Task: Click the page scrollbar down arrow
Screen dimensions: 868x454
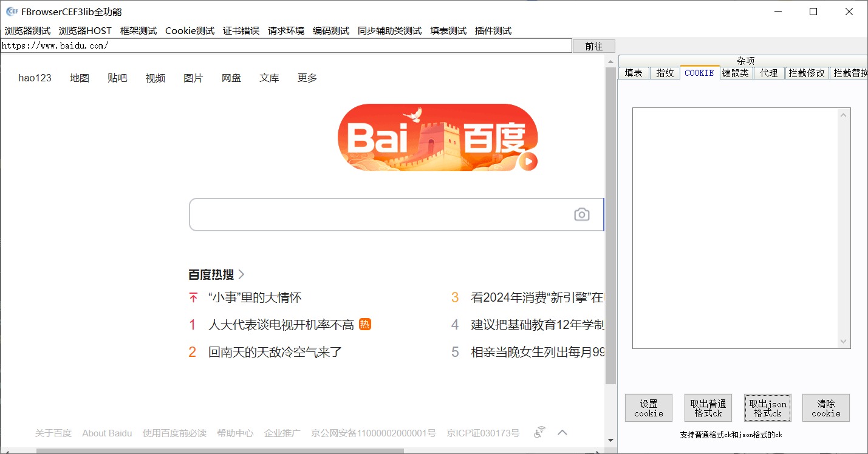Action: [x=611, y=440]
